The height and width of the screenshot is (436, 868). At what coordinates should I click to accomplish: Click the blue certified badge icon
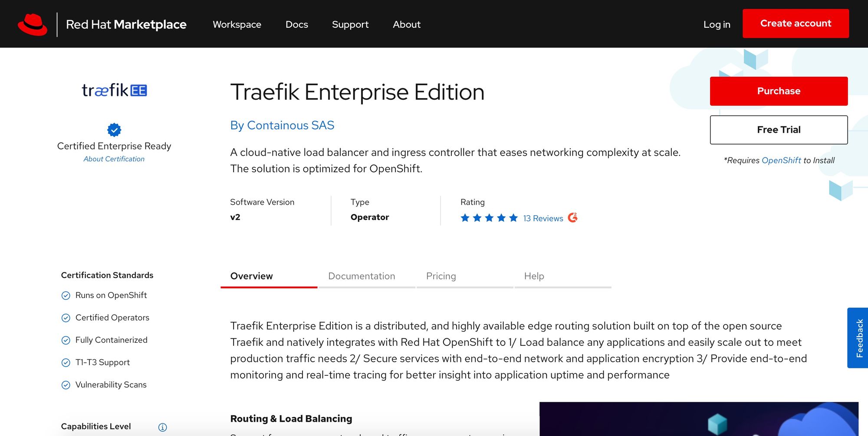pyautogui.click(x=114, y=130)
